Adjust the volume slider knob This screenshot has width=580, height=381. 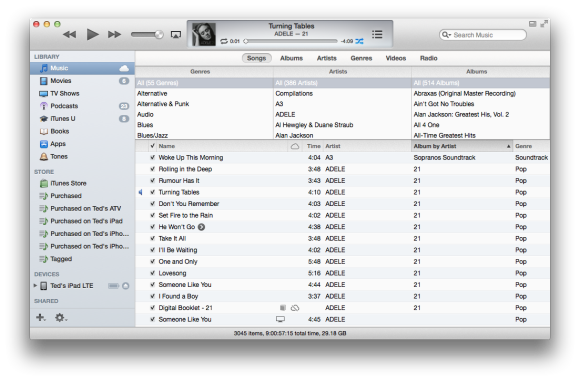coord(159,34)
